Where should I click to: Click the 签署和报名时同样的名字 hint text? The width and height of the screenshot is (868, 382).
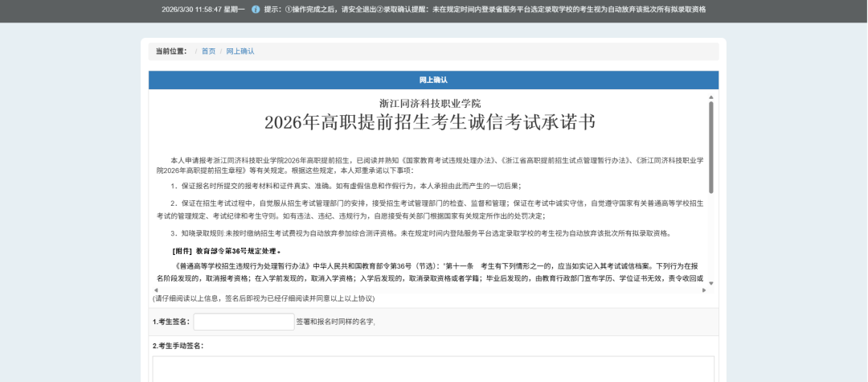(x=335, y=322)
